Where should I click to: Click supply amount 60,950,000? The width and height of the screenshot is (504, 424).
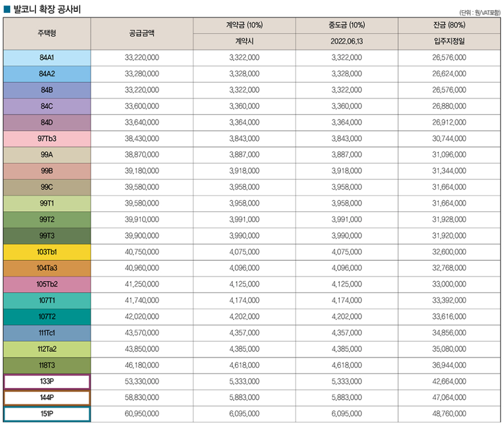pos(142,414)
